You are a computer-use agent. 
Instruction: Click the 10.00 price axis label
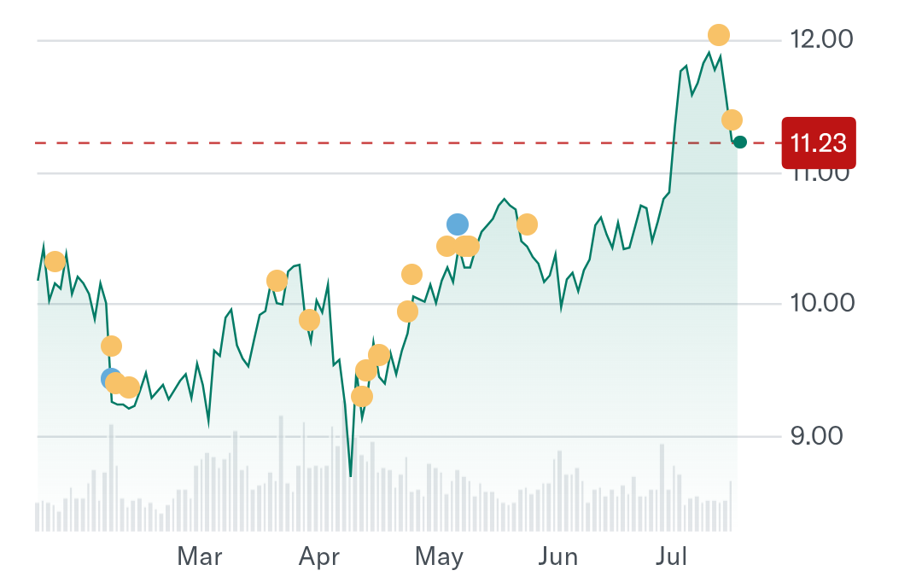pyautogui.click(x=823, y=304)
